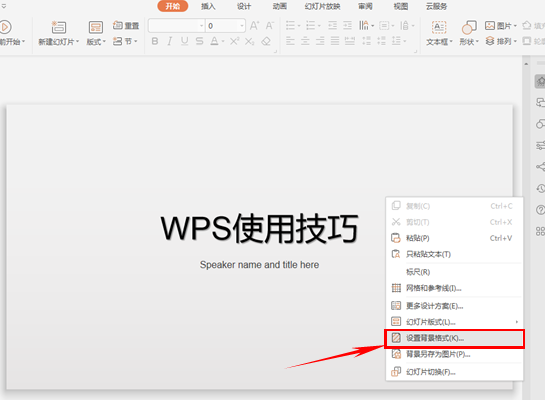Open Slide Transition 幻灯片切换(F)
545x400 pixels.
point(454,372)
